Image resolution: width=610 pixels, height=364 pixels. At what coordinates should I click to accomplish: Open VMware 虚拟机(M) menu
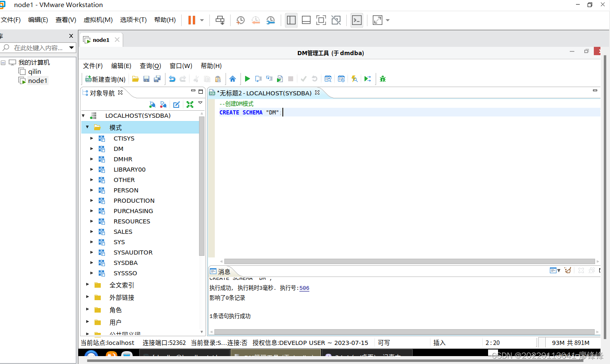[x=98, y=20]
